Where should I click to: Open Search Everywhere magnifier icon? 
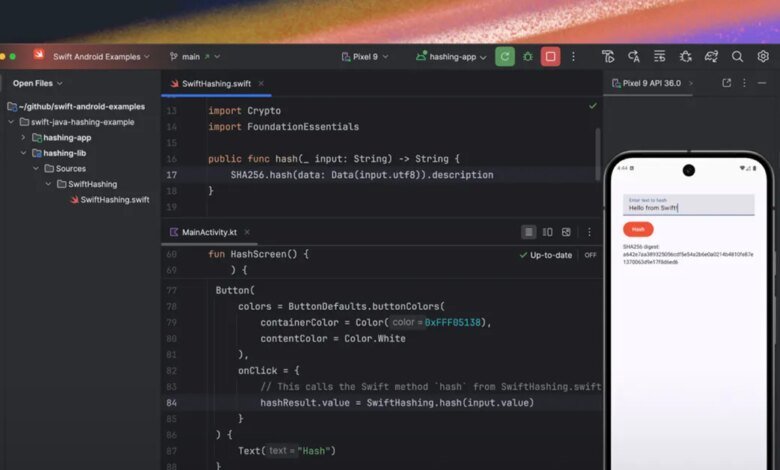coord(737,57)
